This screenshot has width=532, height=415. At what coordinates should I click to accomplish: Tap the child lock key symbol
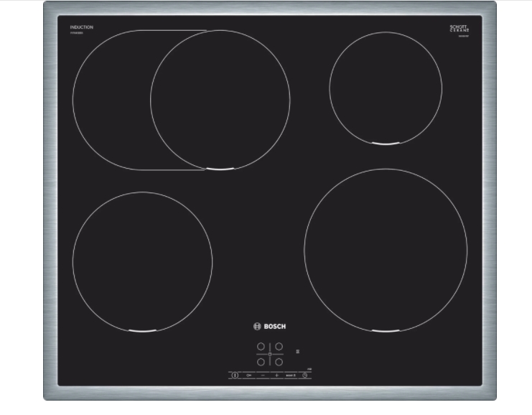(249, 375)
